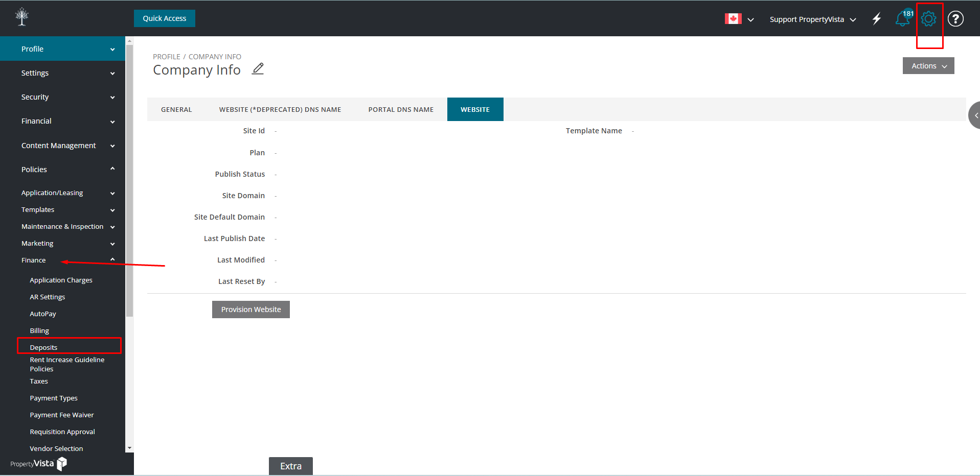This screenshot has height=476, width=980.
Task: Expand the Templates policies group
Action: point(62,210)
